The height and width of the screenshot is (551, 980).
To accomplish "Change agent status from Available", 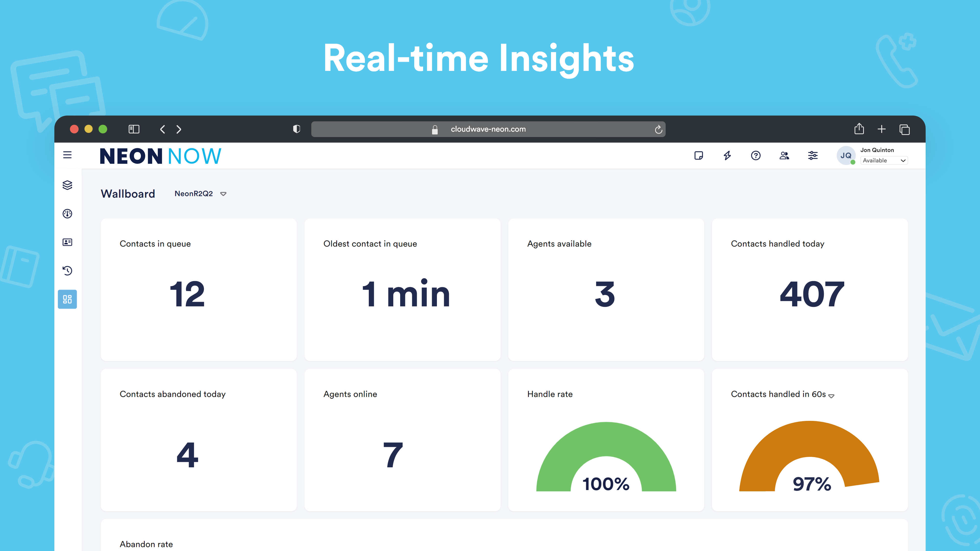I will [883, 160].
